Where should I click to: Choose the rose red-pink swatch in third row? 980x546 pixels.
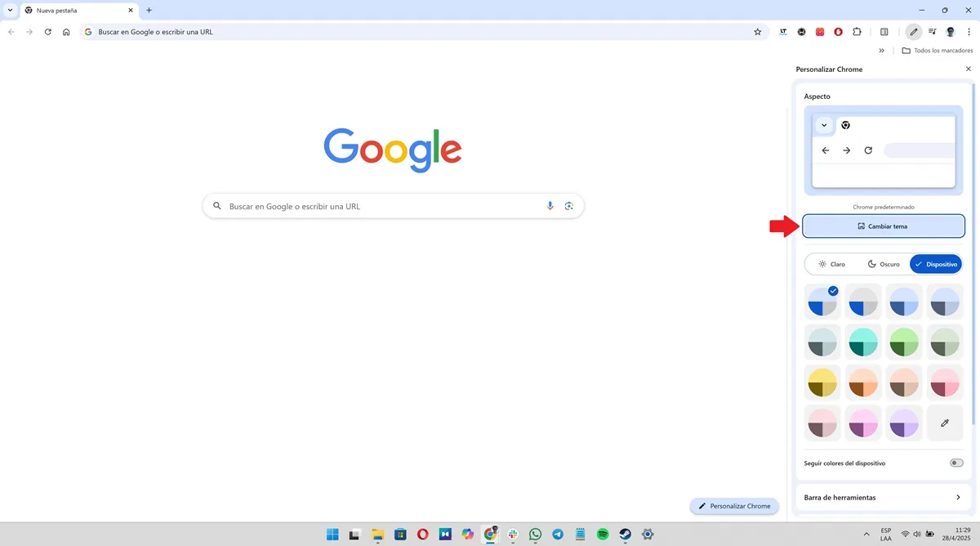pyautogui.click(x=945, y=383)
